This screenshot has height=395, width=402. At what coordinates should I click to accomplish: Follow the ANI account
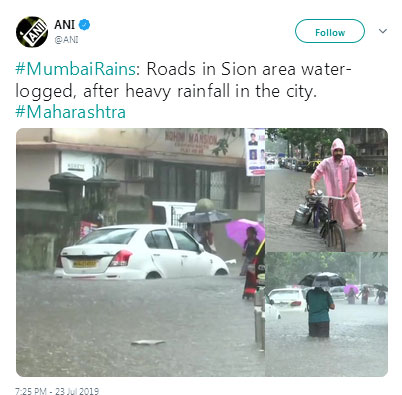click(330, 31)
